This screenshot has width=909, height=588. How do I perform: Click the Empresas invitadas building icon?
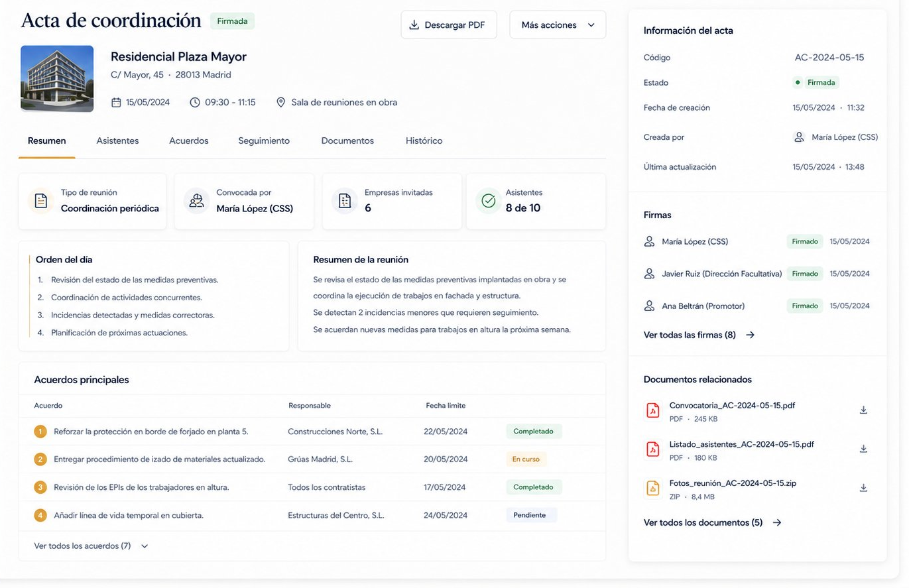pyautogui.click(x=345, y=201)
